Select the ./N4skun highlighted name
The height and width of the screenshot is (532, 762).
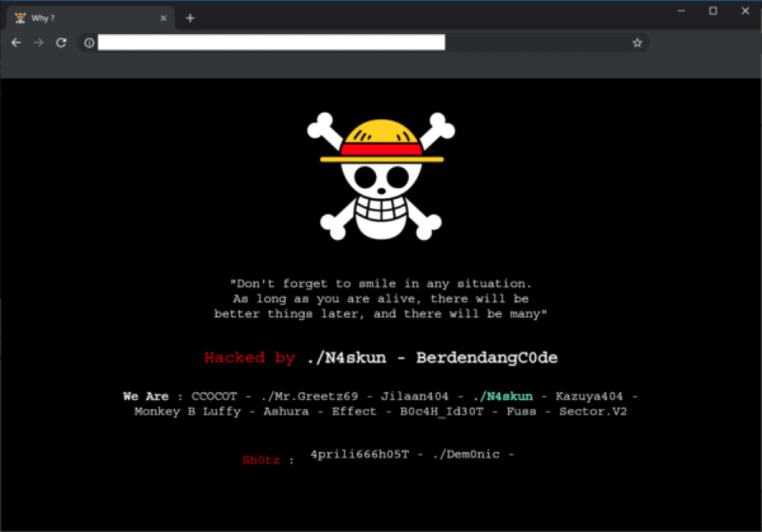503,396
